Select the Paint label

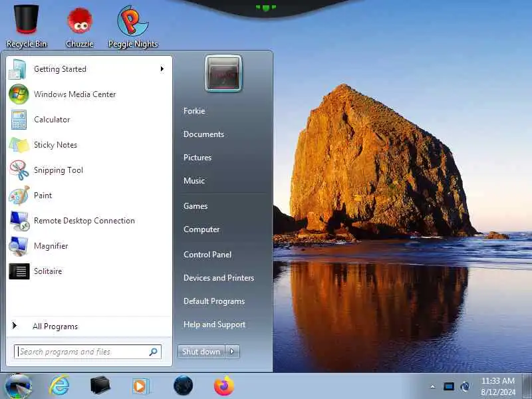(43, 196)
